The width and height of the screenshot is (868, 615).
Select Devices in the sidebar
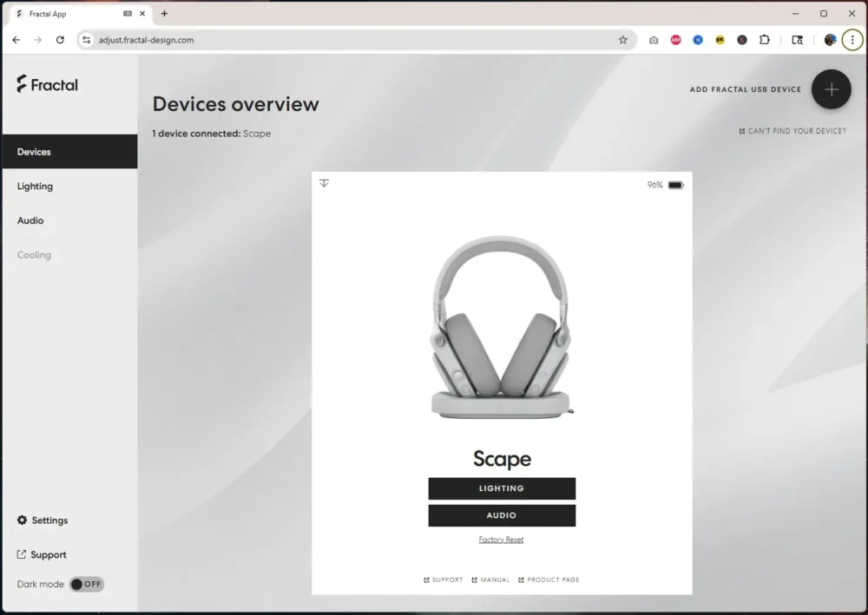(x=69, y=152)
